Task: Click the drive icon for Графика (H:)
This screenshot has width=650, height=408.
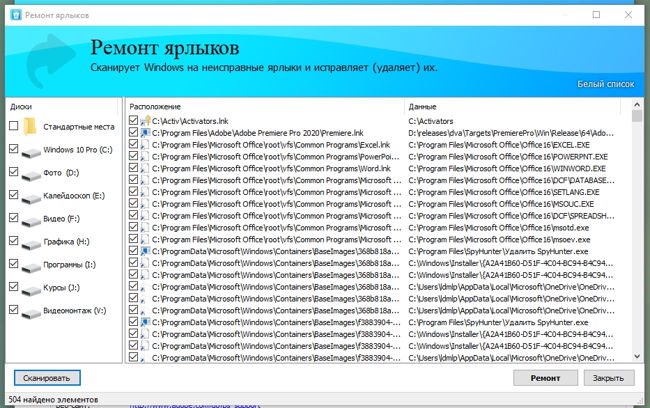Action: [31, 245]
